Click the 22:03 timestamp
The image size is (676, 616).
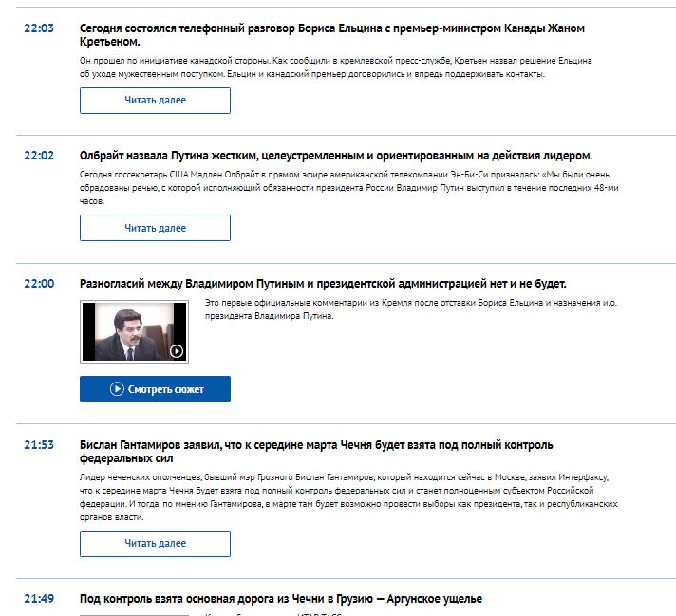pos(39,28)
